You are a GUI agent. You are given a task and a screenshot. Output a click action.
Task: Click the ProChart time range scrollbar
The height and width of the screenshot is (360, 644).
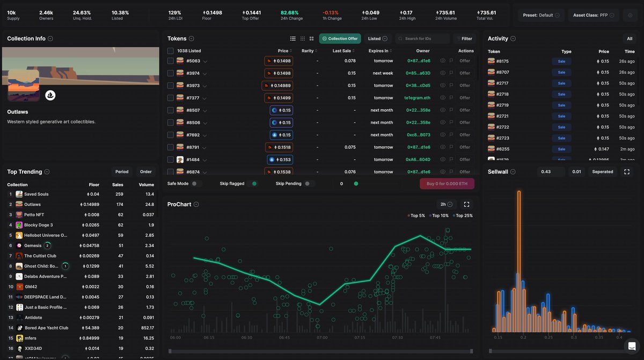(x=321, y=351)
